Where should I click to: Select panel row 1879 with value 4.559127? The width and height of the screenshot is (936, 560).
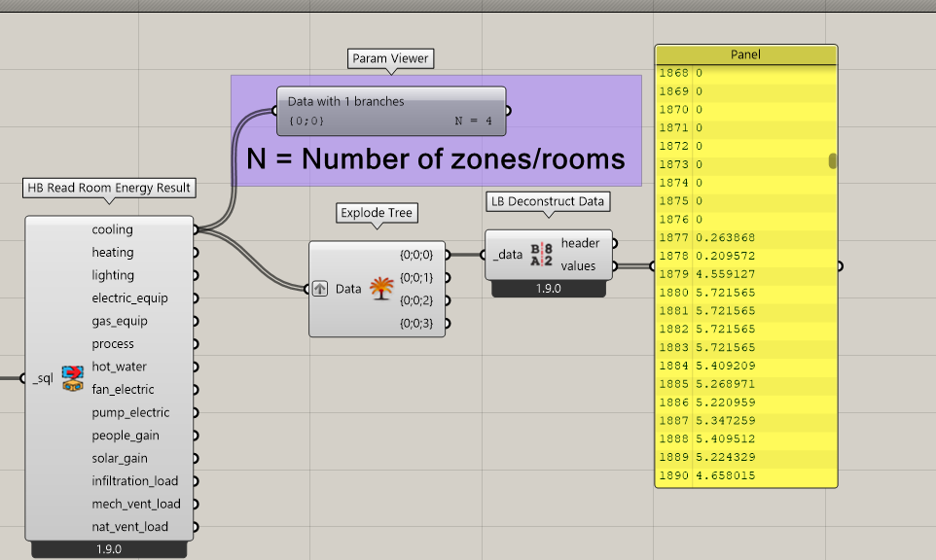coord(746,274)
